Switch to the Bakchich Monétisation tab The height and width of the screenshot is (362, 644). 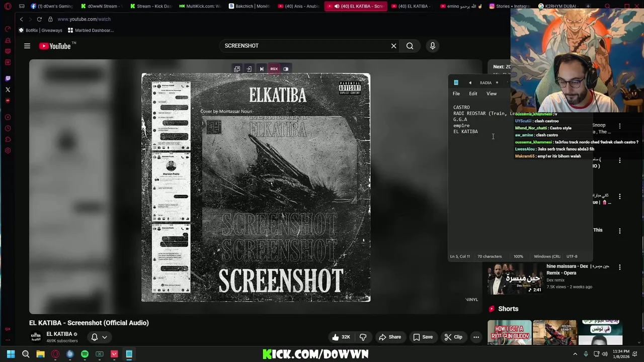point(249,6)
